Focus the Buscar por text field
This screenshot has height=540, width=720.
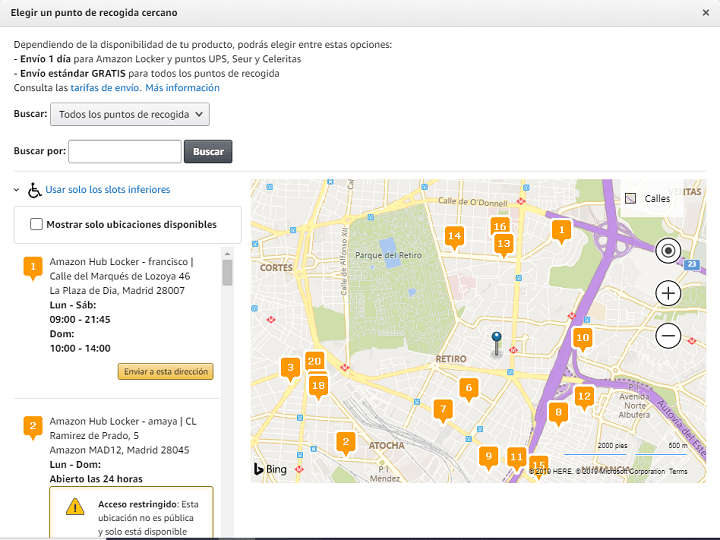[x=125, y=152]
